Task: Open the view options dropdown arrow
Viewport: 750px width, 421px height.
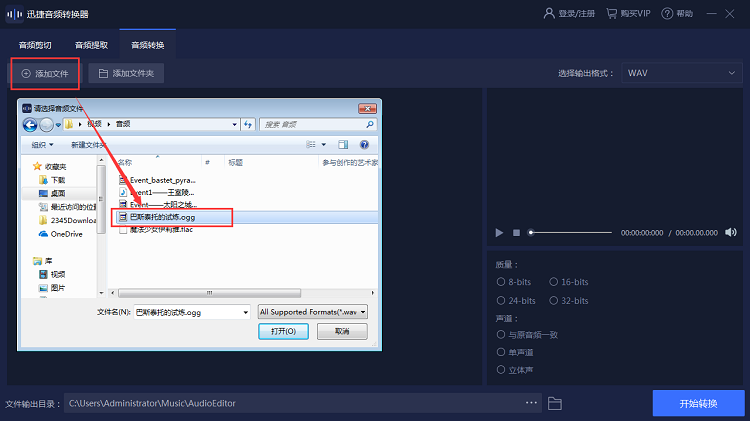Action: 324,144
